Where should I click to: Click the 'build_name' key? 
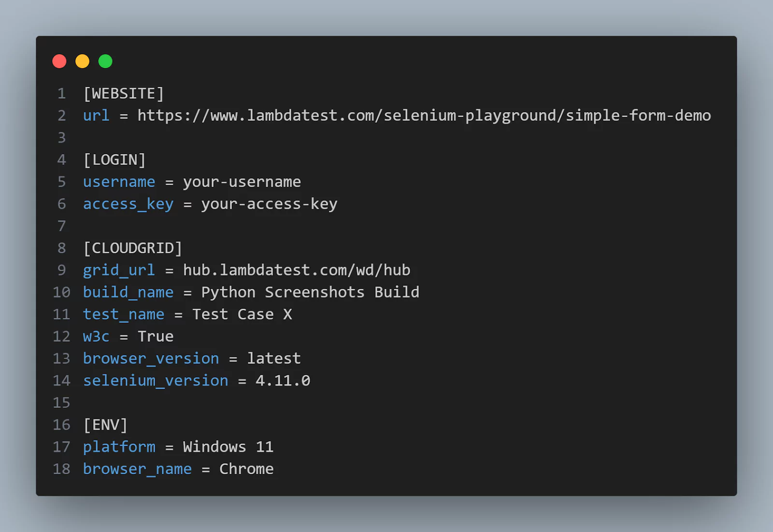click(x=128, y=292)
